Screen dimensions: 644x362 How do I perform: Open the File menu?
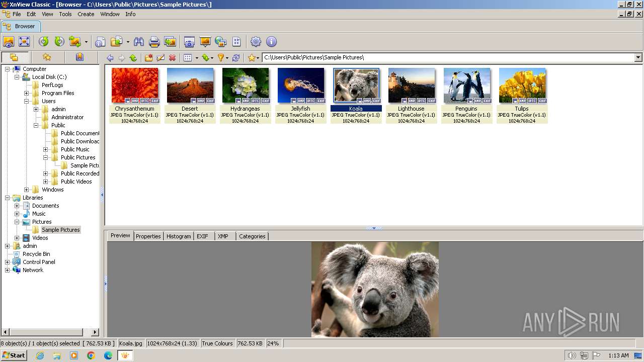17,14
